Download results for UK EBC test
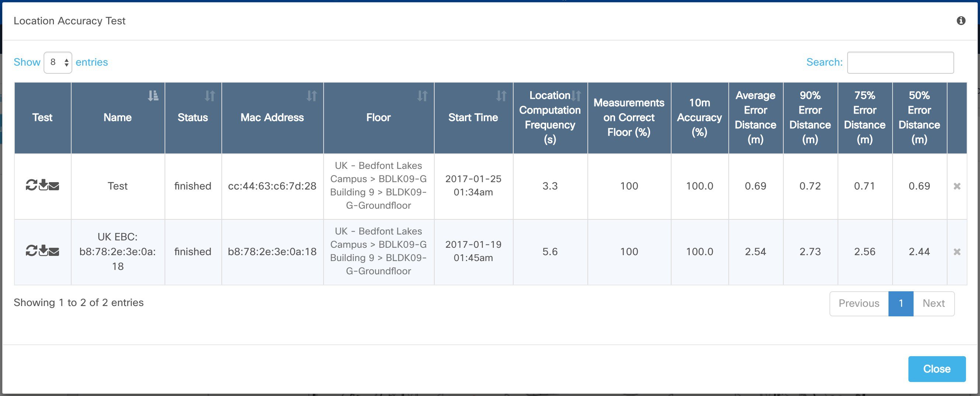This screenshot has width=980, height=396. point(44,251)
